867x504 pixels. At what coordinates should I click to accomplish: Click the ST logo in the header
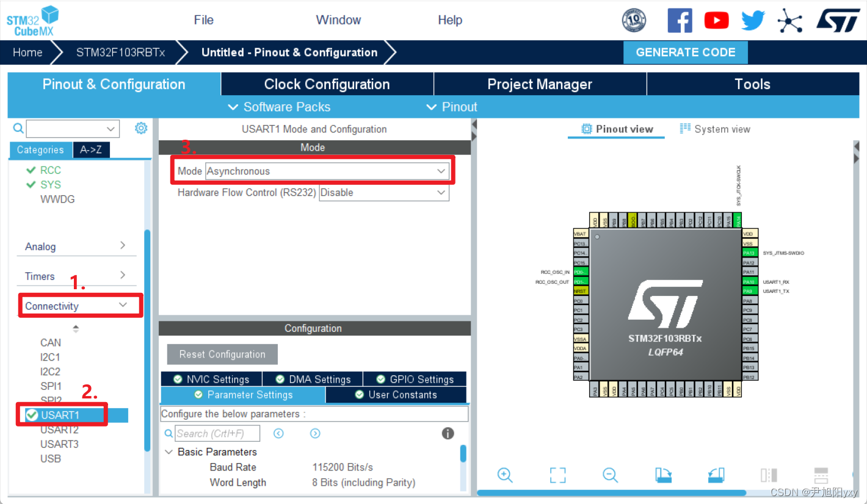click(x=838, y=20)
